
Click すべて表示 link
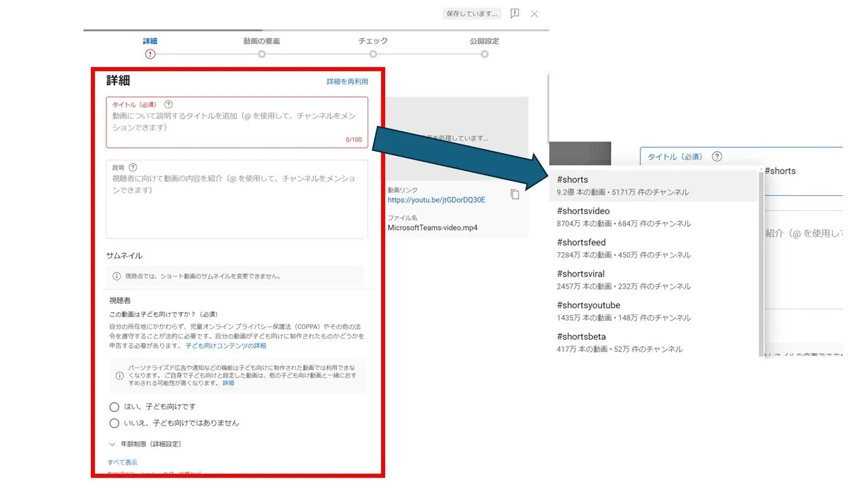coord(123,462)
